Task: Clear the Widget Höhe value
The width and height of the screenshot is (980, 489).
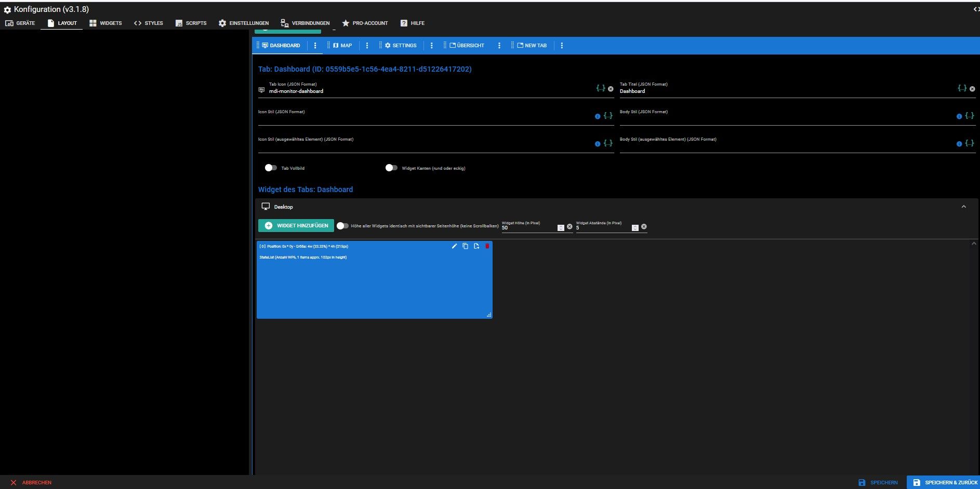Action: point(570,227)
